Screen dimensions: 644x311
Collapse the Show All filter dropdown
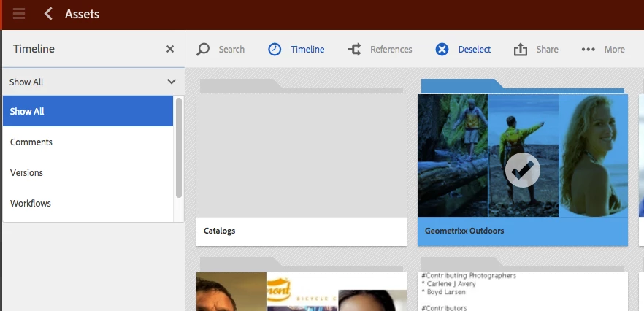(x=93, y=82)
